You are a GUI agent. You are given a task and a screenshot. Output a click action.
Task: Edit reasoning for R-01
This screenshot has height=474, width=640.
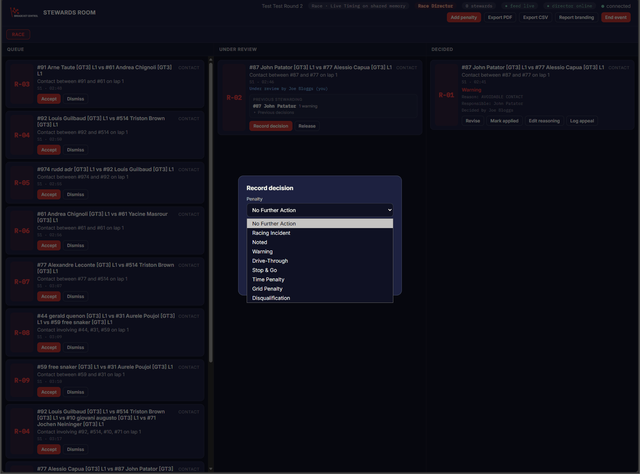544,121
